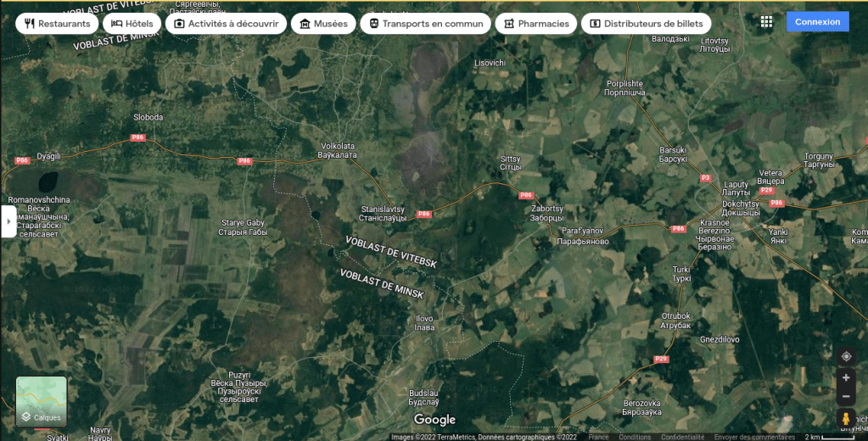Screen dimensions: 868x441
Task: Click the P3 road shield near Laputy
Action: click(705, 178)
